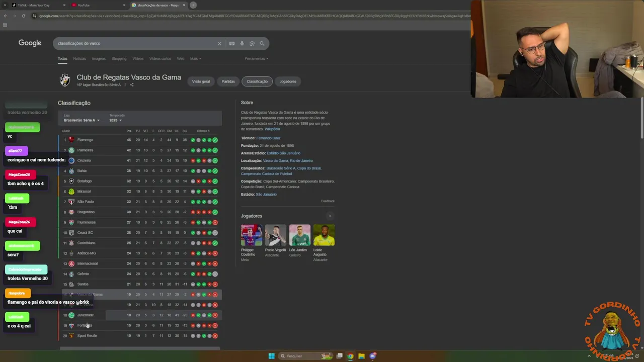Screen dimensions: 644x362
Task: Show more players with the Jogadores arrow
Action: (330, 216)
